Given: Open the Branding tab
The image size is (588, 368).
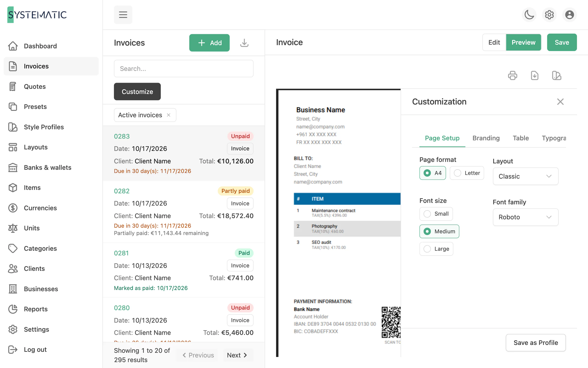Looking at the screenshot, I should 486,138.
